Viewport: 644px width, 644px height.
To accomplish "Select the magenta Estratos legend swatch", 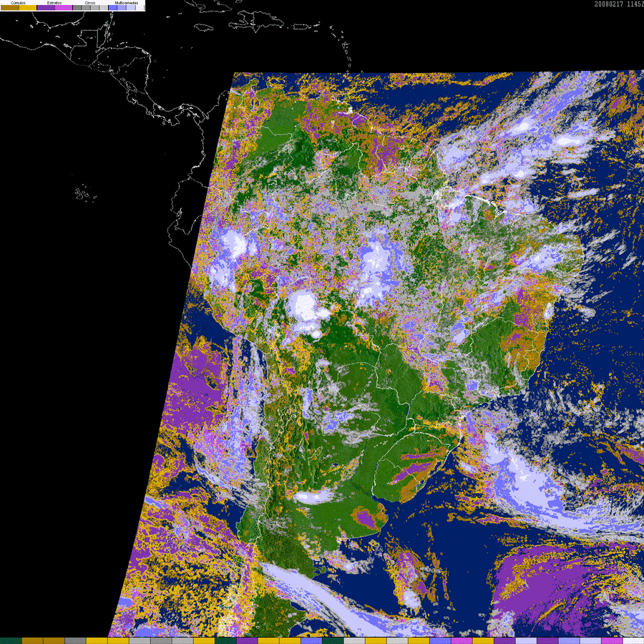I will (64, 7).
